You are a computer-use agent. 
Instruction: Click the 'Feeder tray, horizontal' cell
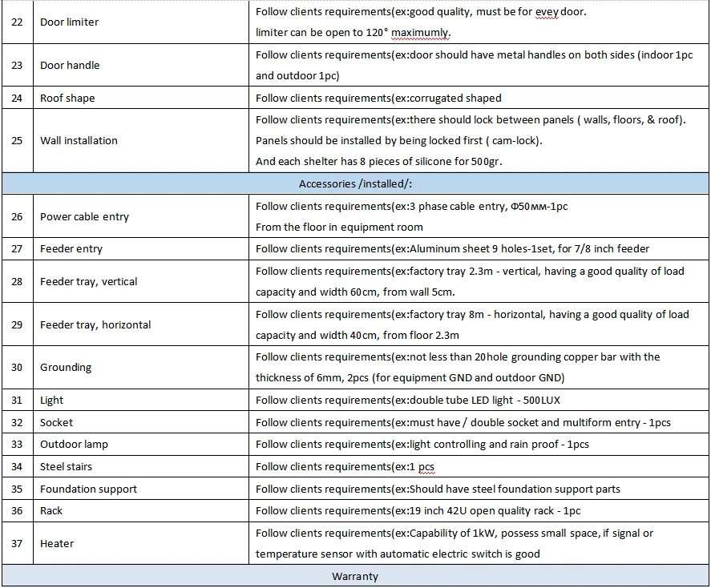click(x=141, y=324)
